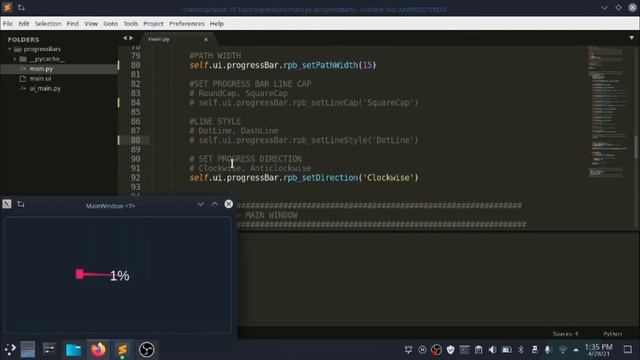Open the Wi-Fi network tray icon
Viewport: 640px width, 360px height.
(562, 350)
